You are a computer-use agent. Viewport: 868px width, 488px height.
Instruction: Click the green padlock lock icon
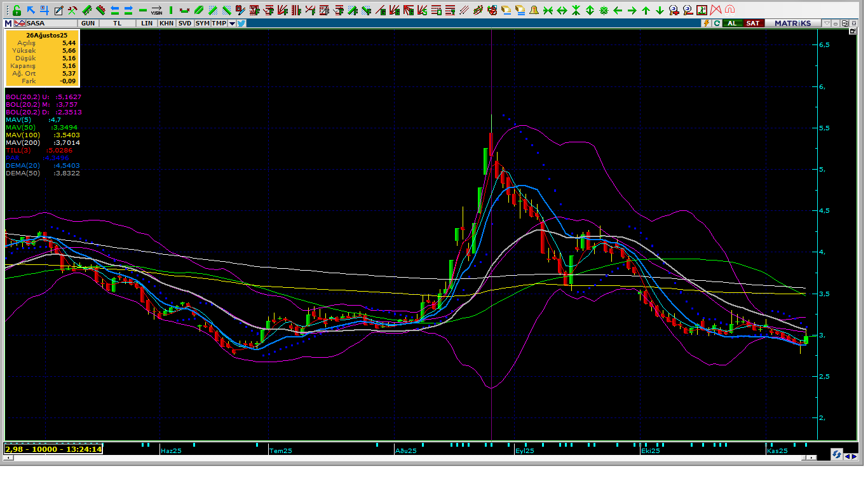pos(17,10)
